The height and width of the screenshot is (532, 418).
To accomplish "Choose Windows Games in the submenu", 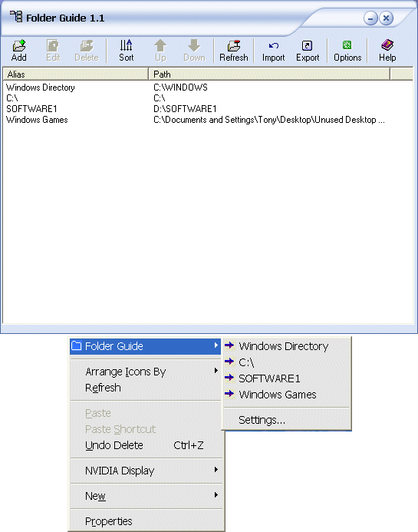I will point(286,395).
